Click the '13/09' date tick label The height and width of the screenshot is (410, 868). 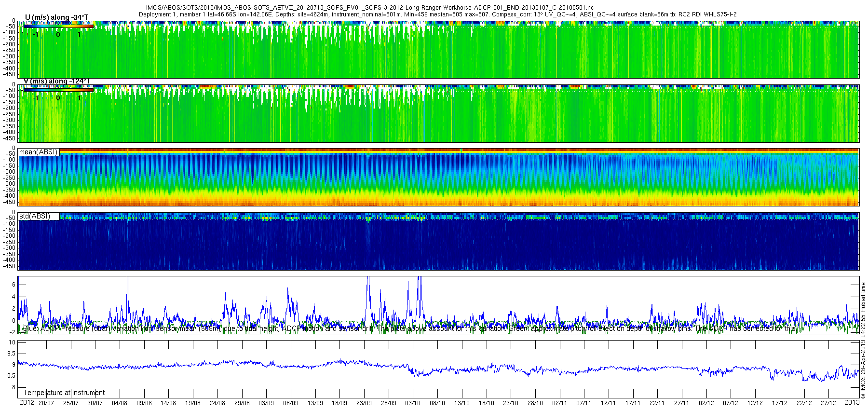(x=315, y=403)
